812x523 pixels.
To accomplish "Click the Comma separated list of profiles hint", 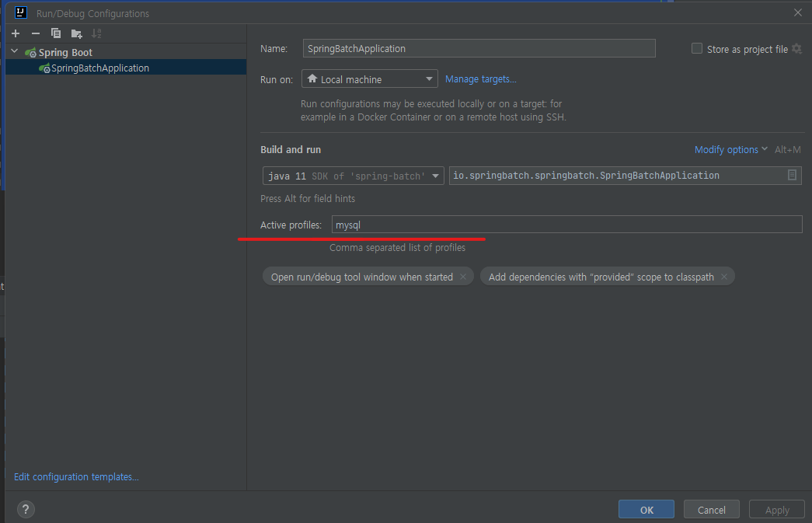I will tap(397, 248).
